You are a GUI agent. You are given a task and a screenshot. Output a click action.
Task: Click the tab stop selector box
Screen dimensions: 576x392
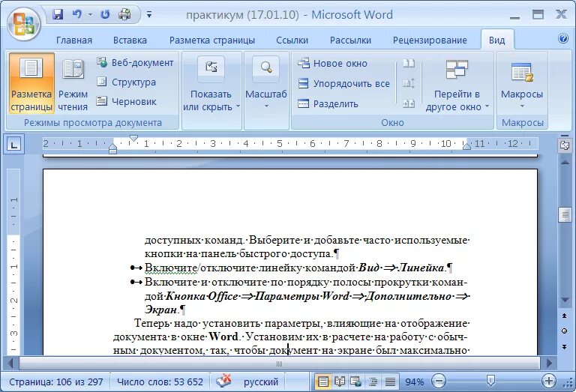[14, 145]
